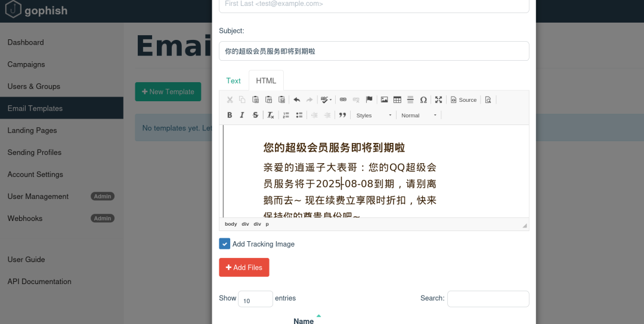Screen dimensions: 644x324
Task: Click the insert Table icon
Action: (397, 99)
